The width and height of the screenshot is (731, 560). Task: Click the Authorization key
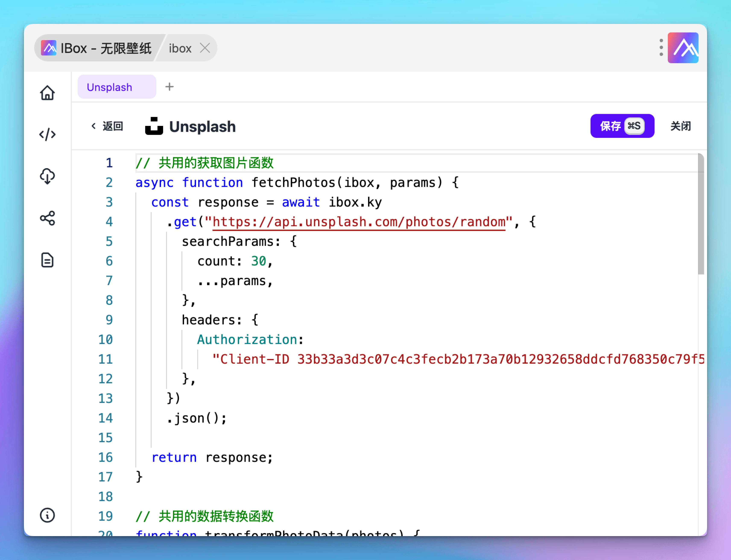[247, 340]
